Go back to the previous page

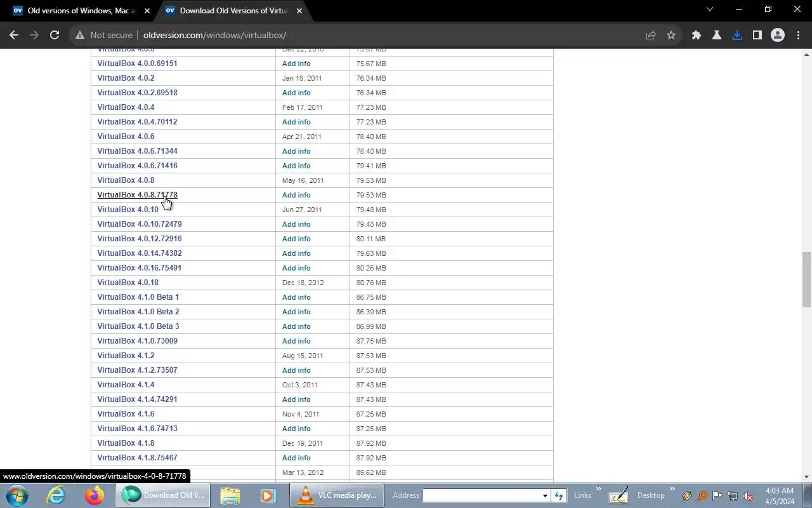(14, 36)
